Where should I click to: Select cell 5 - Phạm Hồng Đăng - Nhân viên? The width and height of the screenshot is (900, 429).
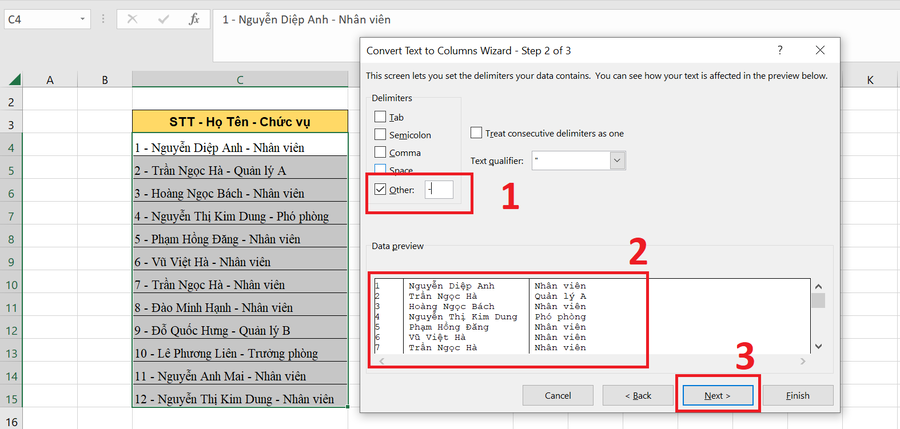coord(240,238)
